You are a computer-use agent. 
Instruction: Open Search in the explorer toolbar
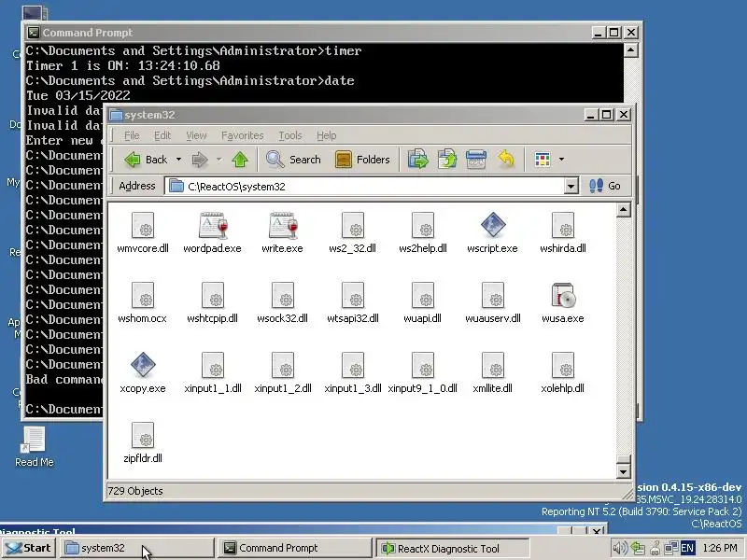click(x=293, y=160)
